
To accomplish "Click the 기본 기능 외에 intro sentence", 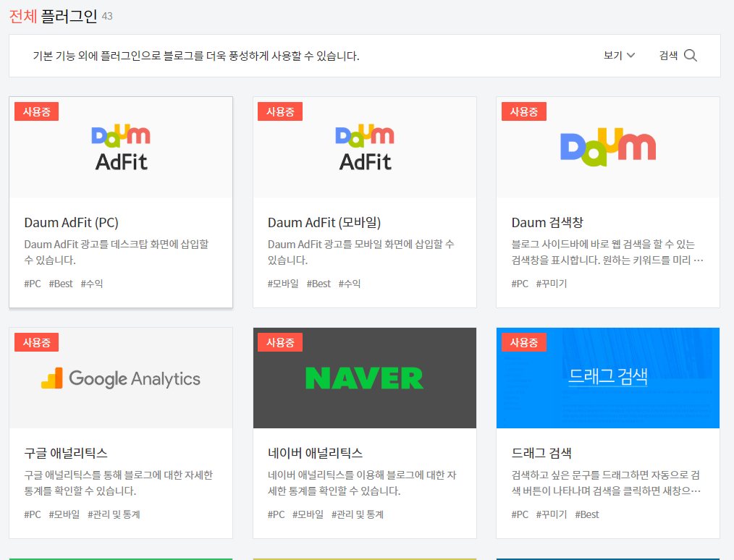I will 196,56.
